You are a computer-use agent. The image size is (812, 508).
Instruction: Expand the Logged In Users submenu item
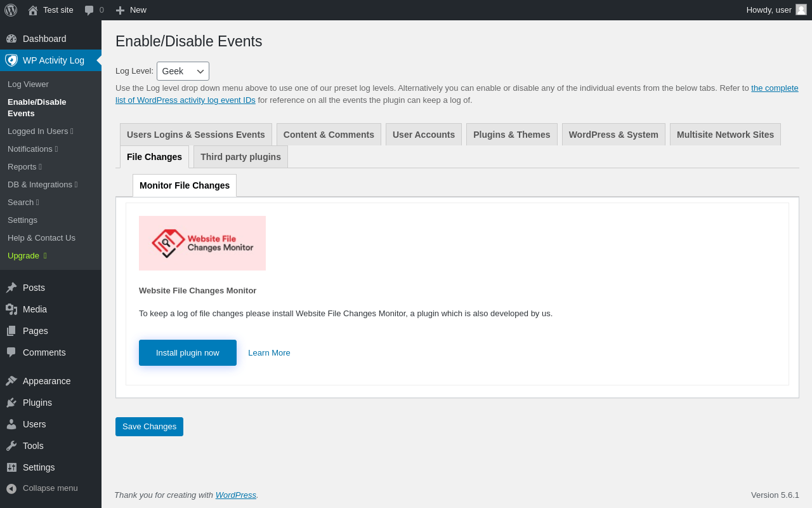point(41,131)
